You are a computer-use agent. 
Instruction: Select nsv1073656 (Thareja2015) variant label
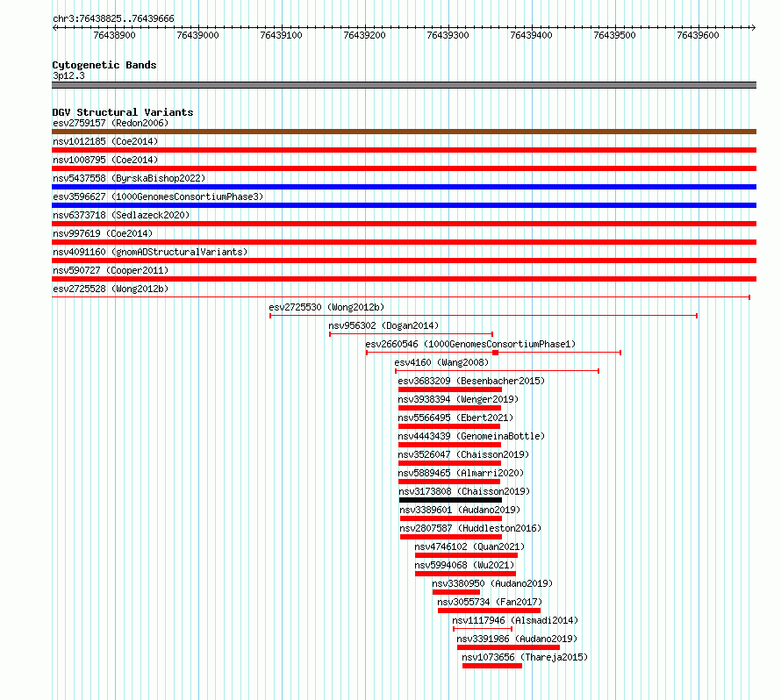(525, 657)
